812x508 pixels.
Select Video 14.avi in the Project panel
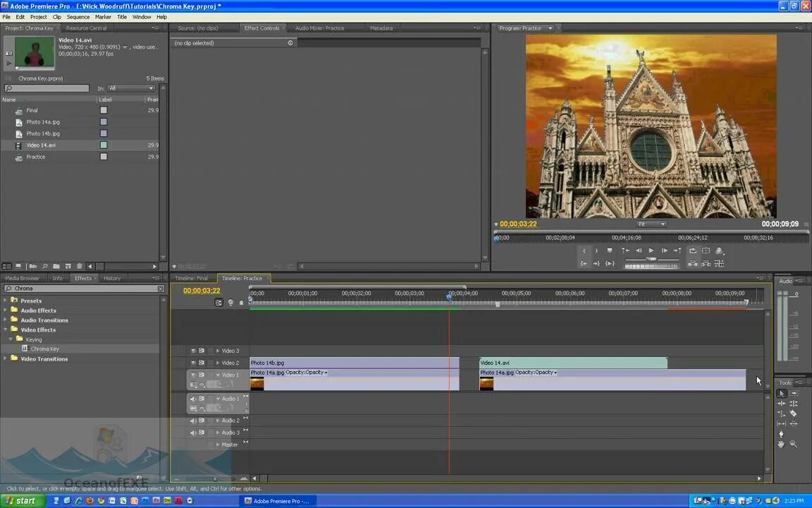[41, 145]
